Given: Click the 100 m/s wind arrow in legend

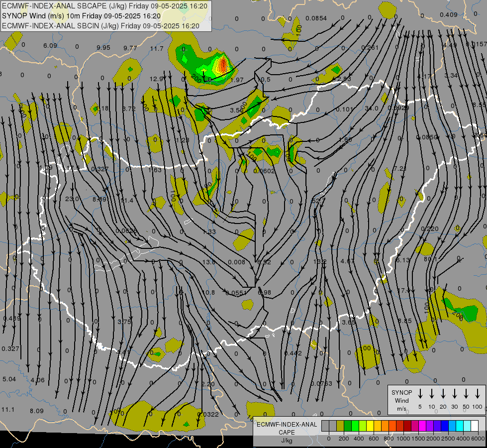Looking at the screenshot, I should 478,394.
